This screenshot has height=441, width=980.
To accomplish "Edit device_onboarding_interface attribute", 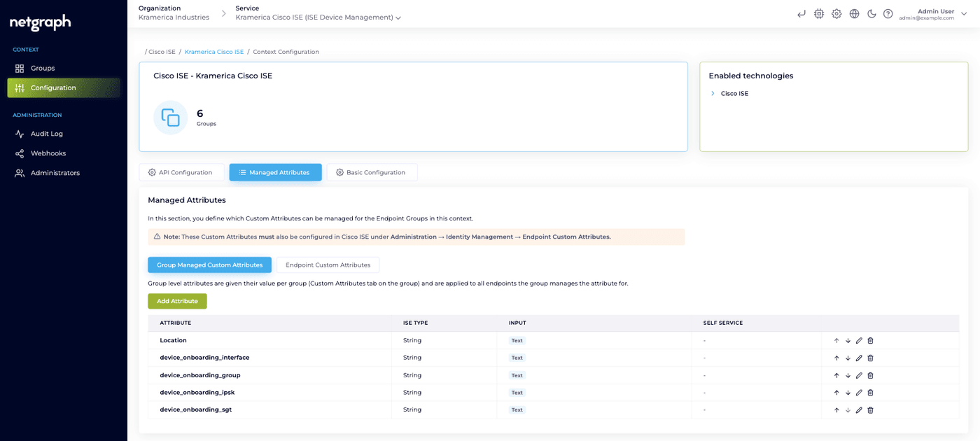I will 859,358.
